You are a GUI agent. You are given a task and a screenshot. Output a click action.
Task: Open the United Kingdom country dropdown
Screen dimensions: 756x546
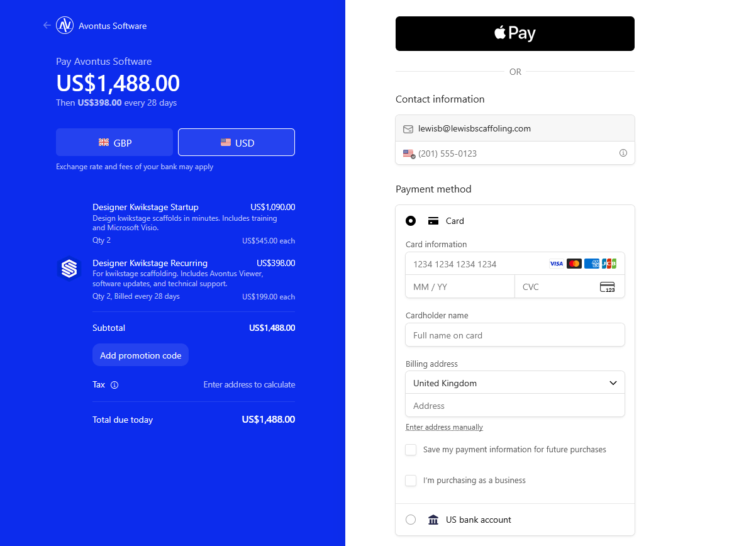[515, 382]
